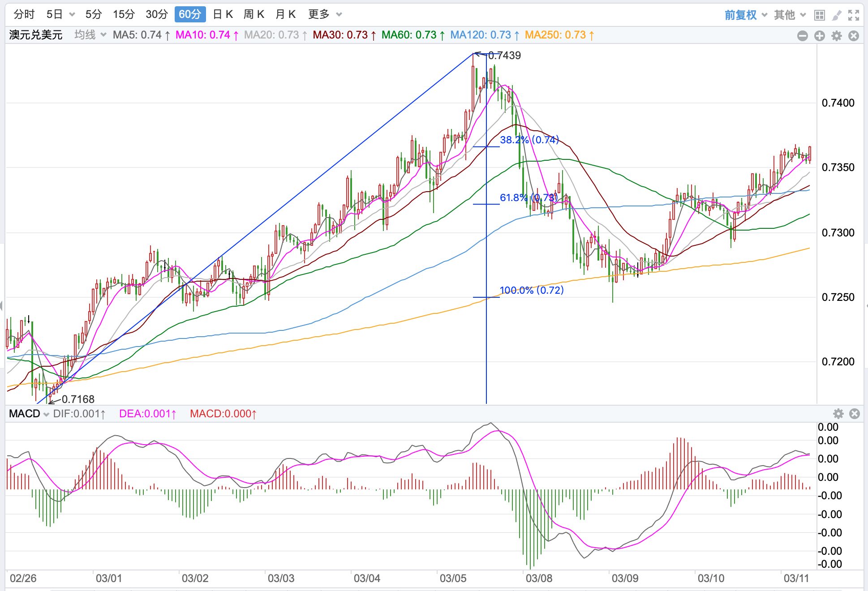Select the 38.2% Fibonacci level label
Screen dimensions: 868x591
[529, 140]
